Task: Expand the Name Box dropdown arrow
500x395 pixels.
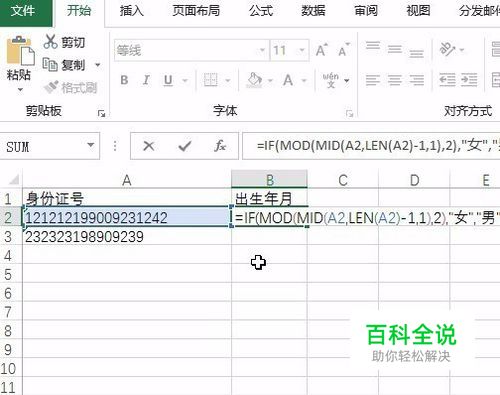Action: pyautogui.click(x=91, y=145)
